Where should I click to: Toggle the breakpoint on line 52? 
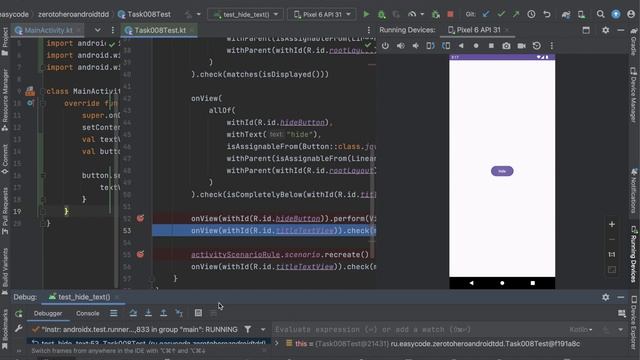(140, 218)
